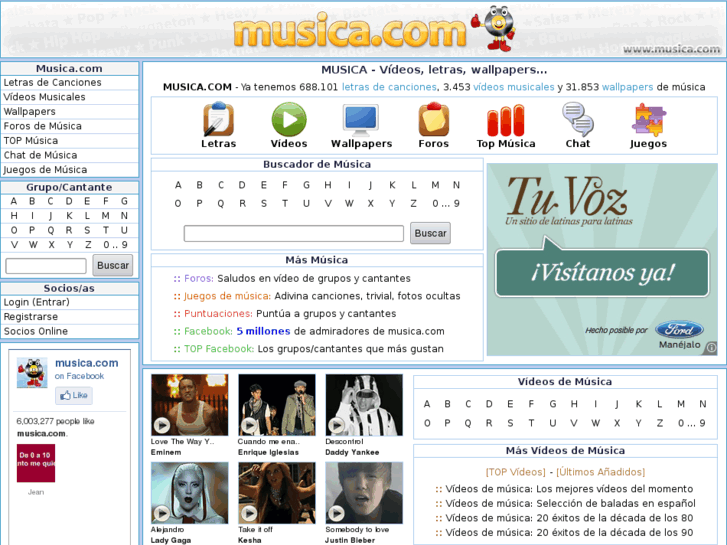Click musica.com on Facebook page title
727x545 pixels.
pos(87,363)
